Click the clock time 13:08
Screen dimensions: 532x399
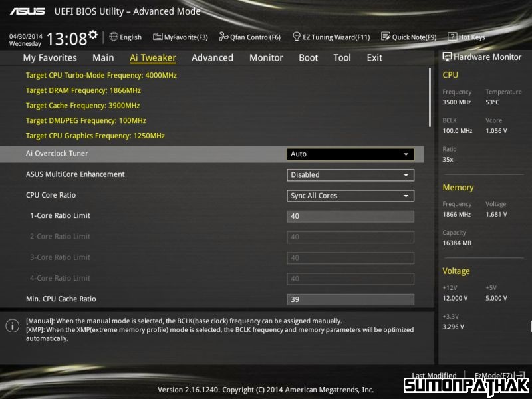[x=67, y=39]
